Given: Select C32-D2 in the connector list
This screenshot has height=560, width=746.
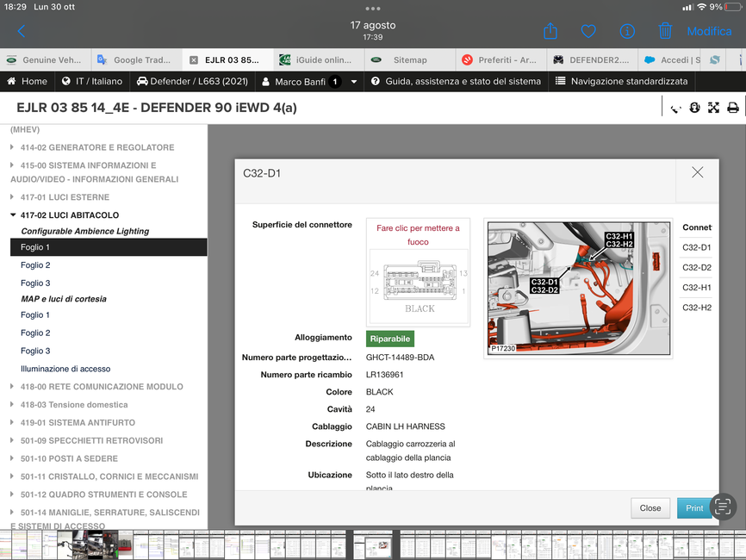Looking at the screenshot, I should 697,268.
